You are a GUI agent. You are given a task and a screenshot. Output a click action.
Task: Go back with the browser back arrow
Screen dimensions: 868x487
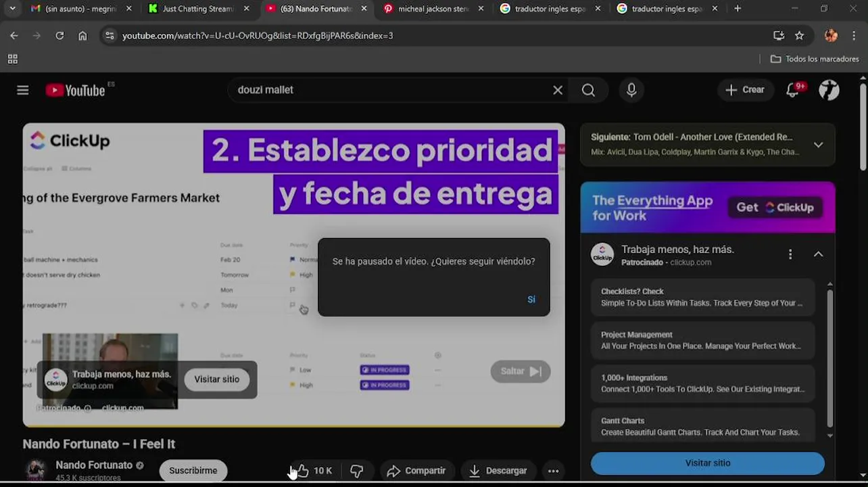pos(14,36)
